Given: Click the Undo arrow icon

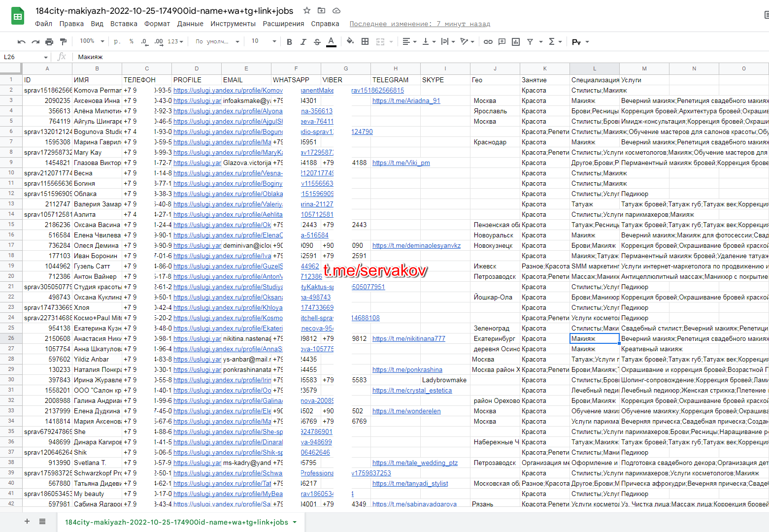Looking at the screenshot, I should 21,42.
